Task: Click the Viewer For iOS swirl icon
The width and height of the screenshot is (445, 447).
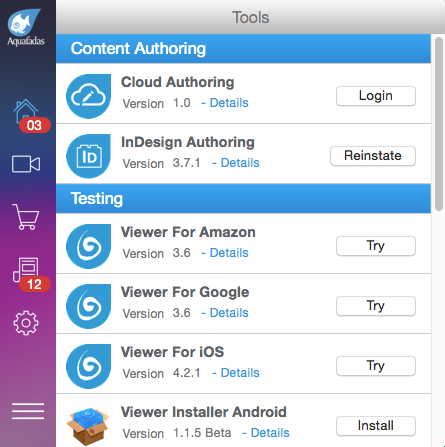Action: coord(88,366)
